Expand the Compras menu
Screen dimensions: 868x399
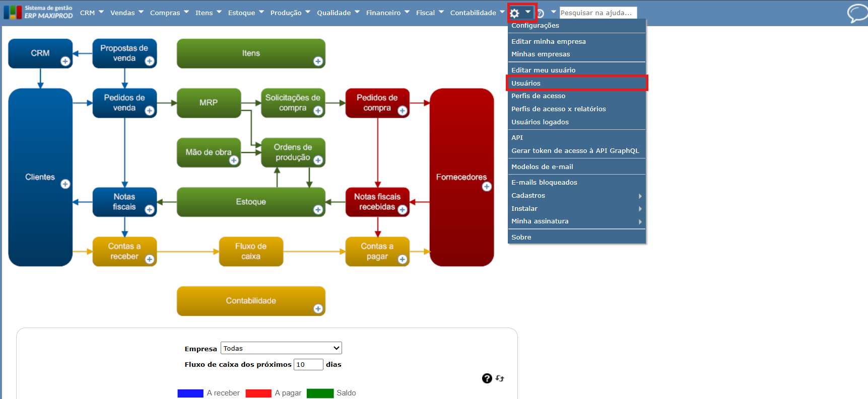(x=169, y=13)
